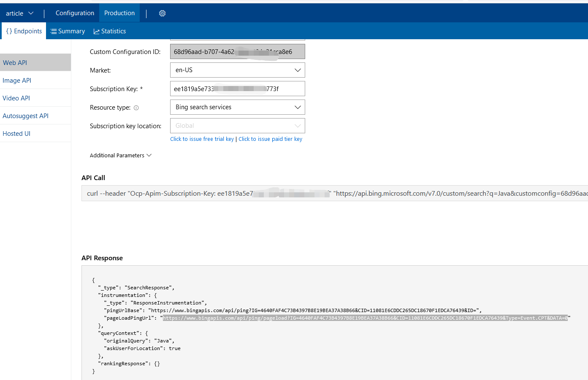Switch to the Configuration tab
This screenshot has width=588, height=380.
click(x=75, y=13)
